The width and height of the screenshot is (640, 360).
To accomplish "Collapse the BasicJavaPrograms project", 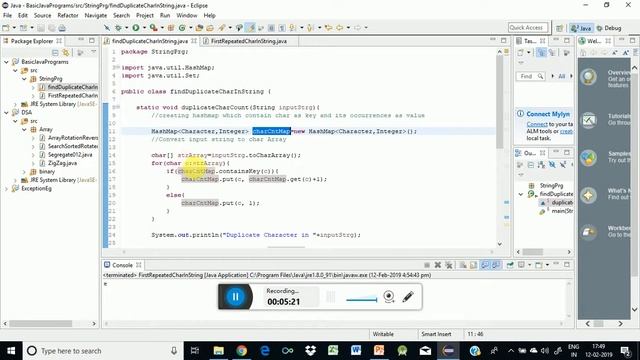I will tap(6, 62).
